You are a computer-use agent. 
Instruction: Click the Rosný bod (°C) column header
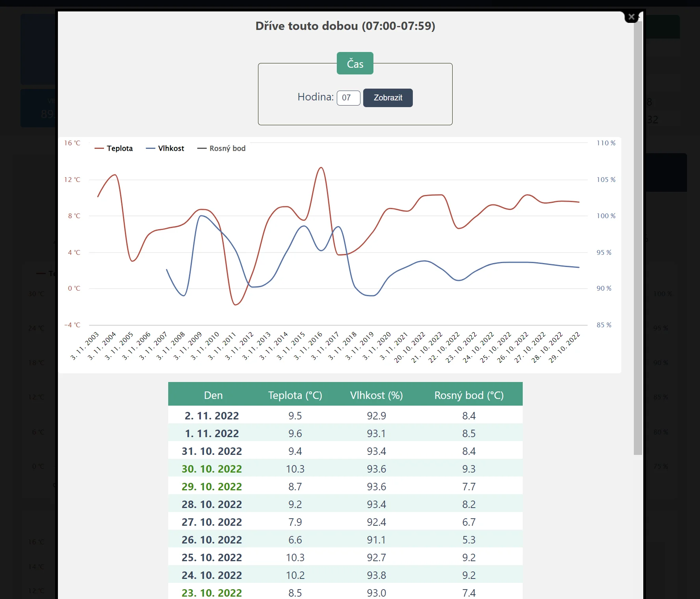pyautogui.click(x=469, y=395)
